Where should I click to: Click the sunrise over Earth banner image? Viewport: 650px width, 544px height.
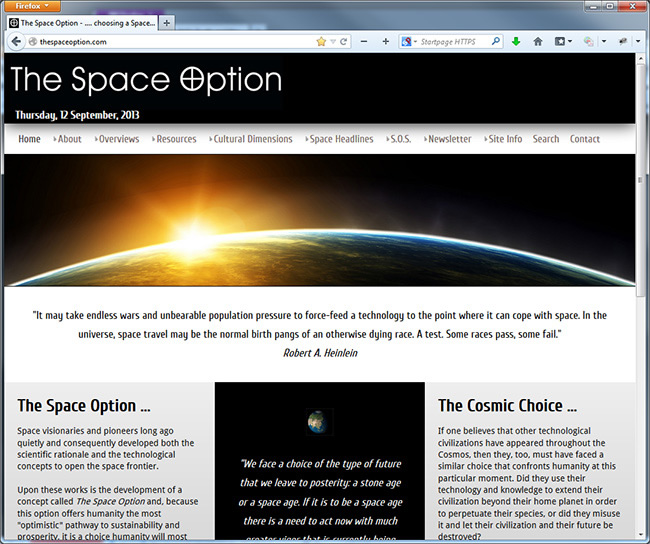click(x=320, y=220)
